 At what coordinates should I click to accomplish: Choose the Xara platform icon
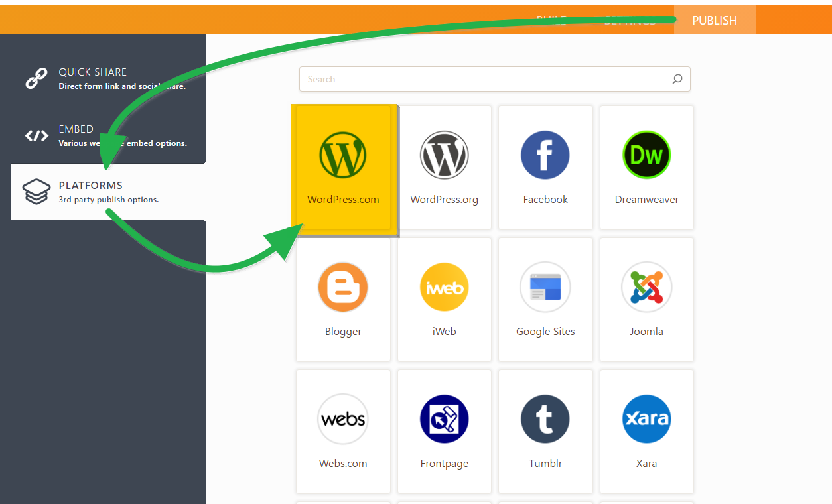click(646, 419)
